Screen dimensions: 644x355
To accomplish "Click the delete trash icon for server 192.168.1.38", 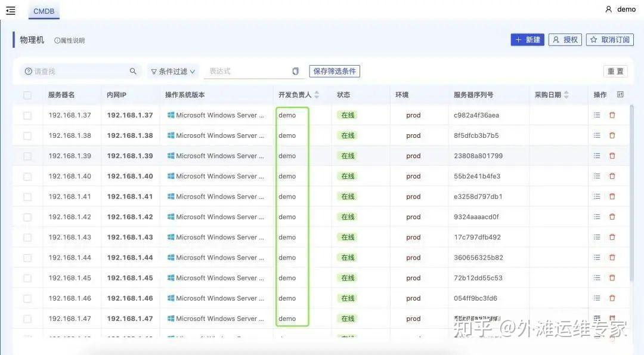I will pyautogui.click(x=612, y=135).
